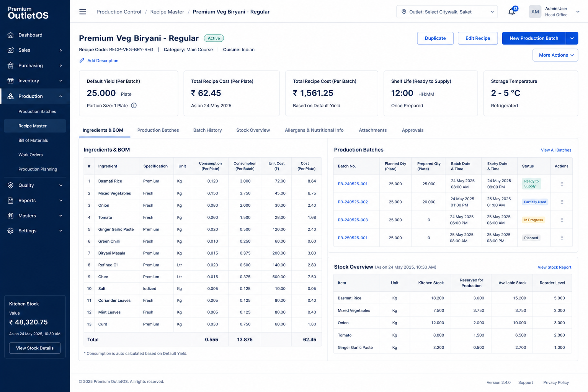Click the Sales sidebar icon
This screenshot has height=392, width=588.
coord(11,50)
